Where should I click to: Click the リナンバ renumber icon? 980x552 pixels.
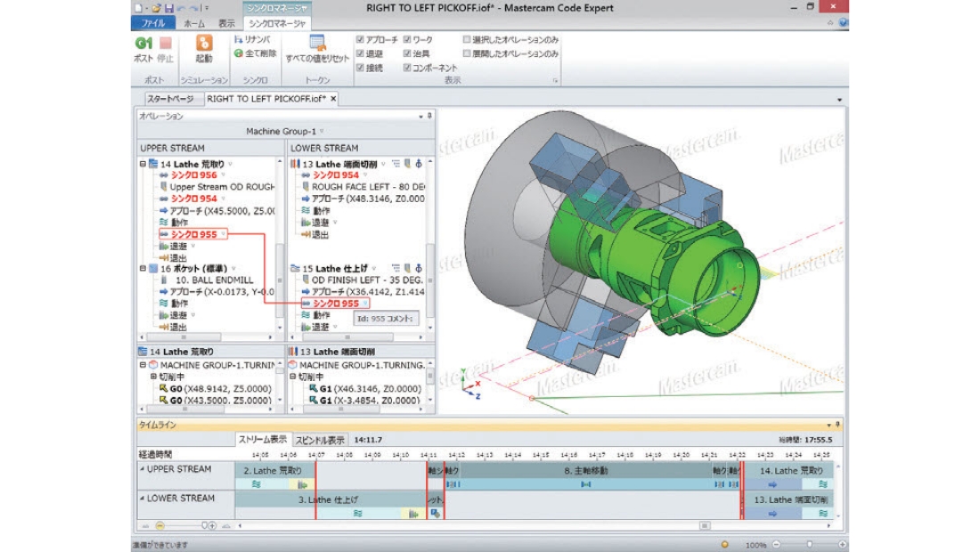pos(238,39)
